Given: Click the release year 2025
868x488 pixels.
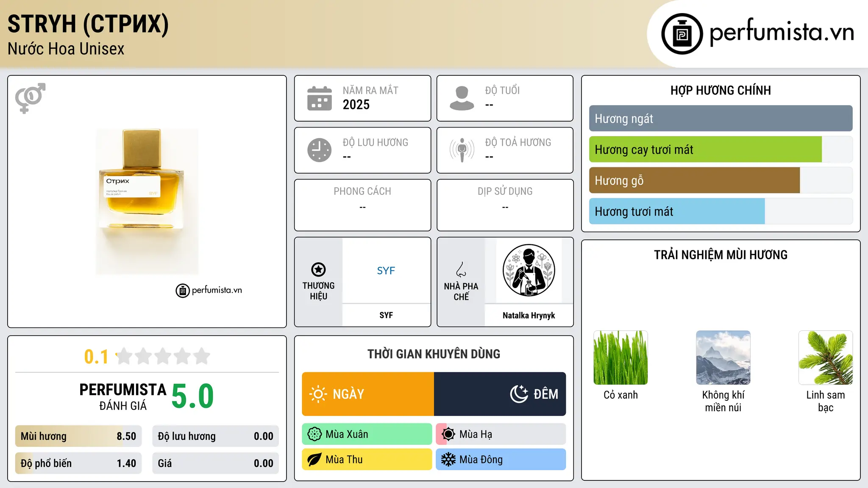Looking at the screenshot, I should point(356,105).
